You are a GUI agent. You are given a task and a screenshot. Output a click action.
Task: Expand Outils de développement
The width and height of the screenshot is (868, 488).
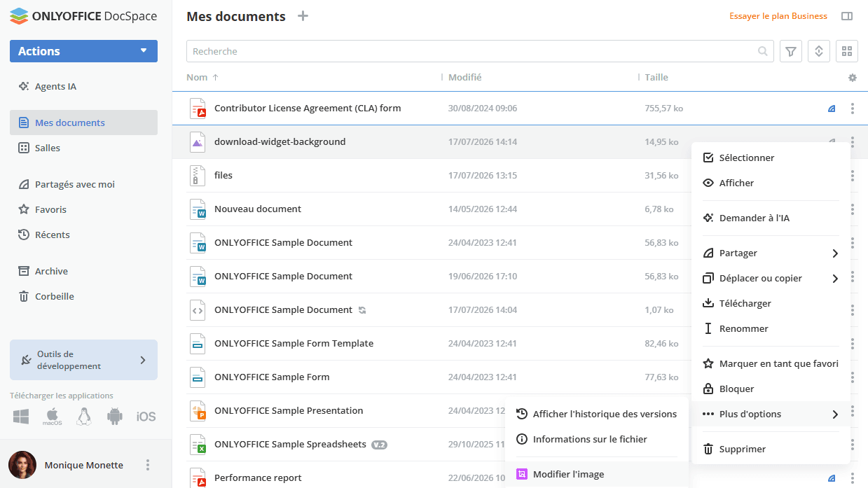click(83, 360)
